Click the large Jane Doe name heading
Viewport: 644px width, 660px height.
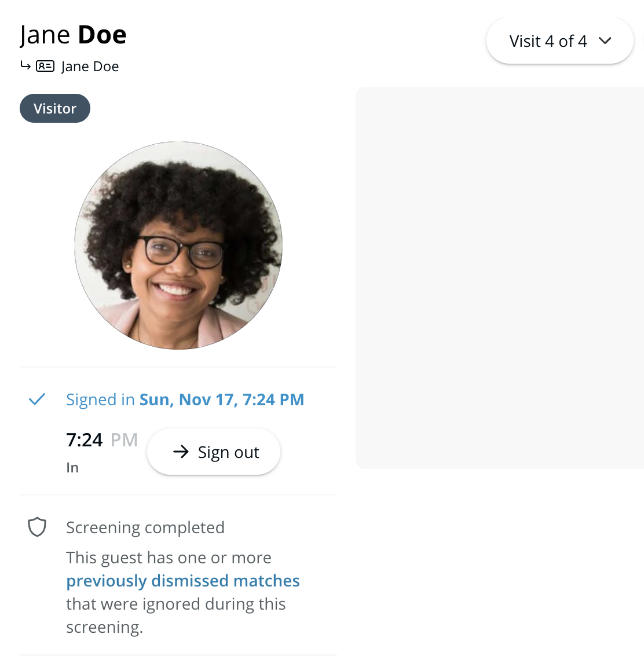[73, 35]
